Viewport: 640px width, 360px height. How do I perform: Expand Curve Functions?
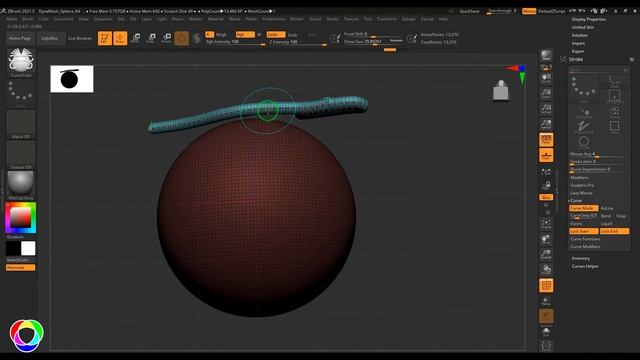pyautogui.click(x=585, y=239)
